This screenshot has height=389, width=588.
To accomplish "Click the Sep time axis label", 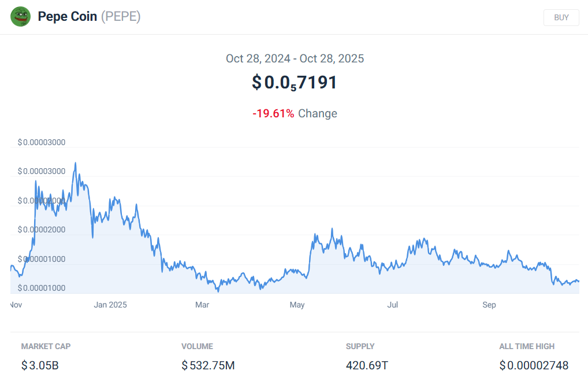I will [489, 305].
